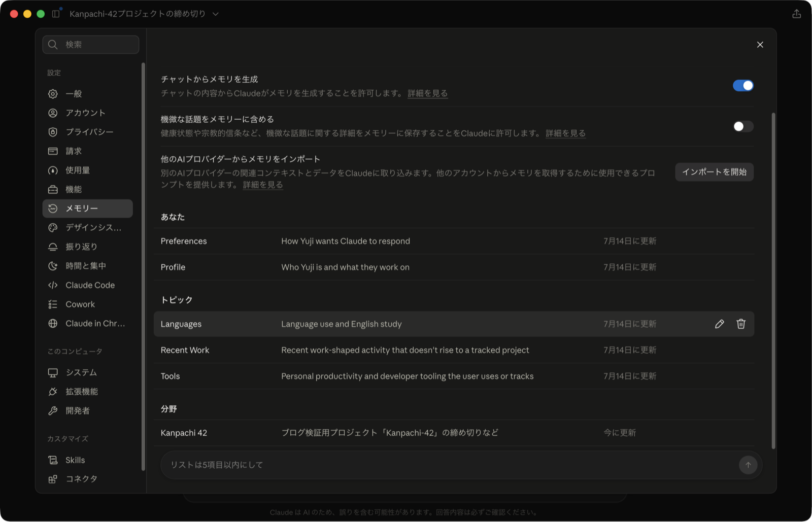Delete the Languages memory with trash icon
812x522 pixels.
(x=741, y=324)
